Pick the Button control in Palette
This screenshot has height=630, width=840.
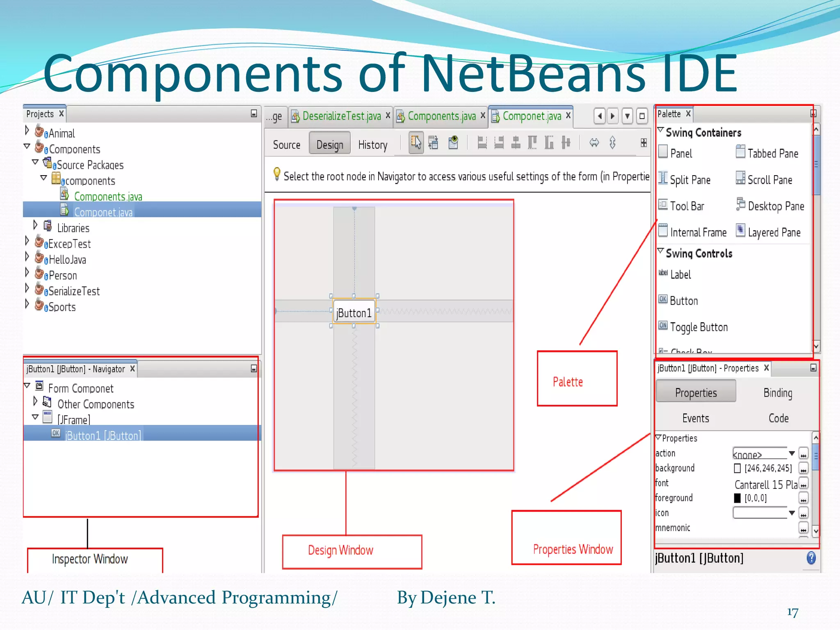click(678, 301)
